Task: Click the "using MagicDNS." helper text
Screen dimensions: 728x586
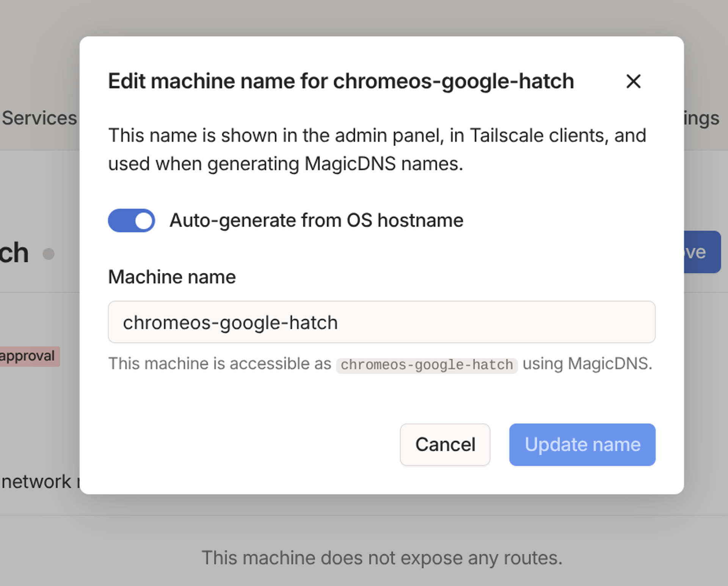Action: coord(587,364)
